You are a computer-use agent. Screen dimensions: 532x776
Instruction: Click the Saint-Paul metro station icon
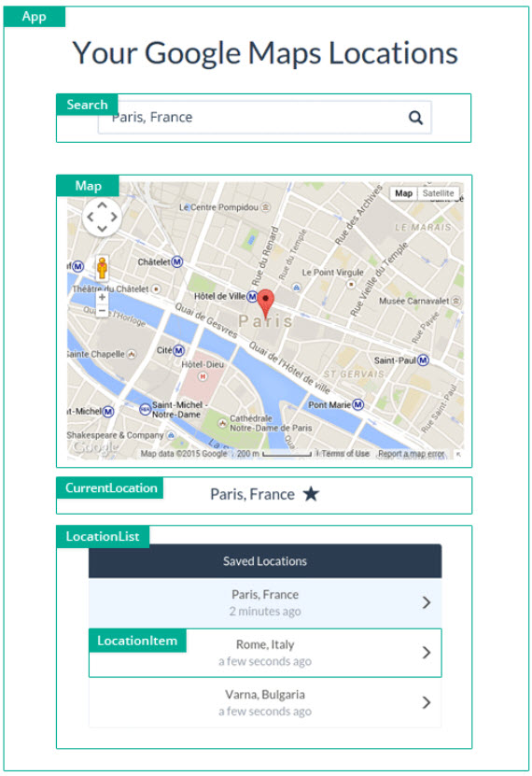(423, 360)
